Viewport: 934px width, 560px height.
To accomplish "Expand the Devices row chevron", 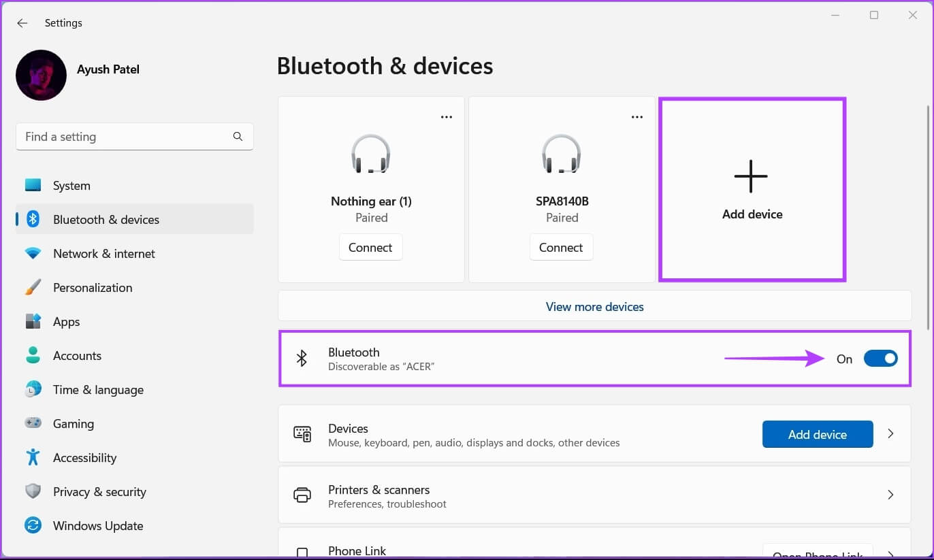I will pos(890,434).
